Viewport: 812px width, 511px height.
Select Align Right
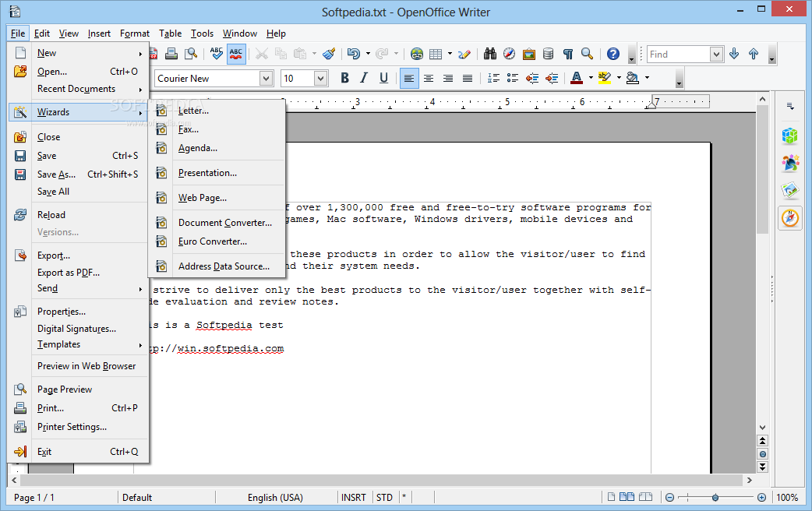click(448, 78)
